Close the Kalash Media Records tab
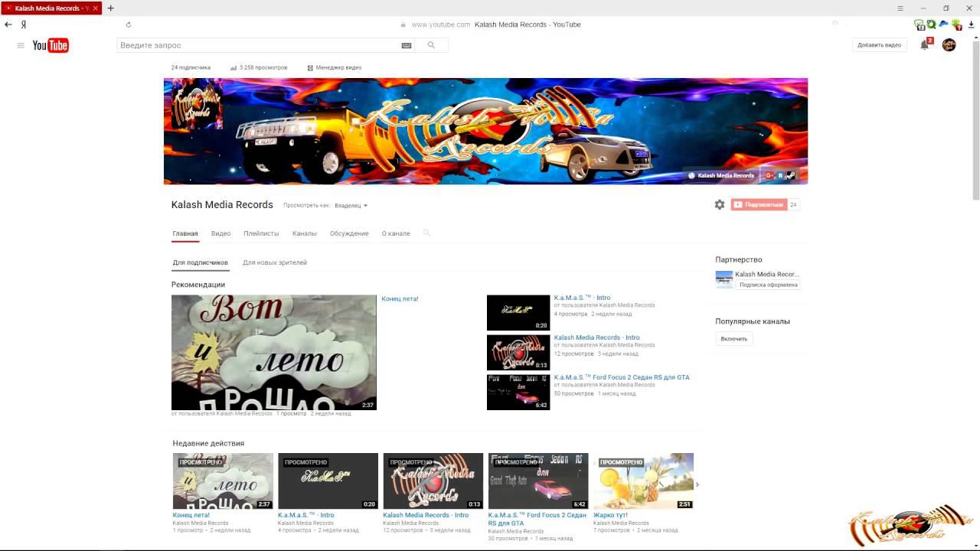980x551 pixels. point(95,8)
